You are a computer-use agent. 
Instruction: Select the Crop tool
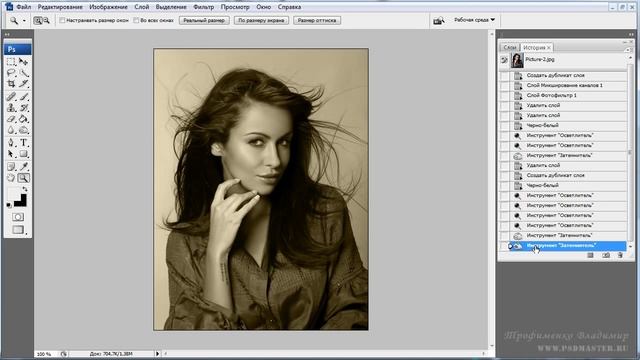click(x=11, y=84)
